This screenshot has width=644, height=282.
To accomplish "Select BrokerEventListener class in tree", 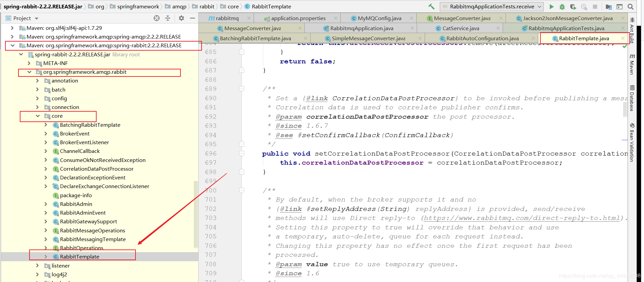I will coord(84,142).
